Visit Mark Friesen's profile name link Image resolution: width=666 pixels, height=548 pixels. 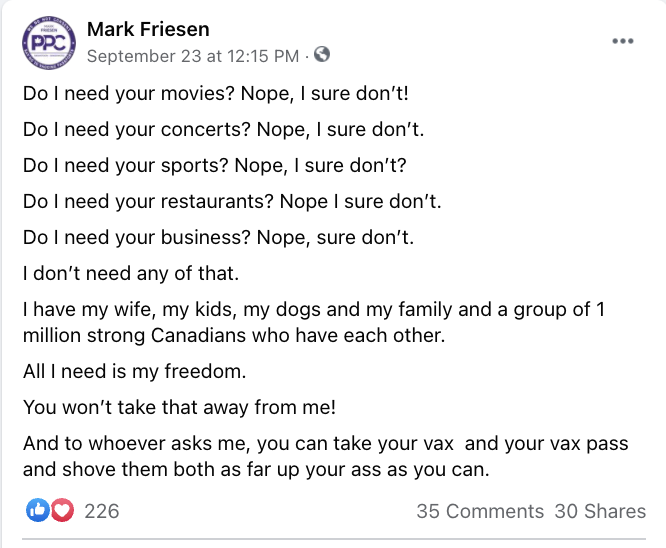148,29
